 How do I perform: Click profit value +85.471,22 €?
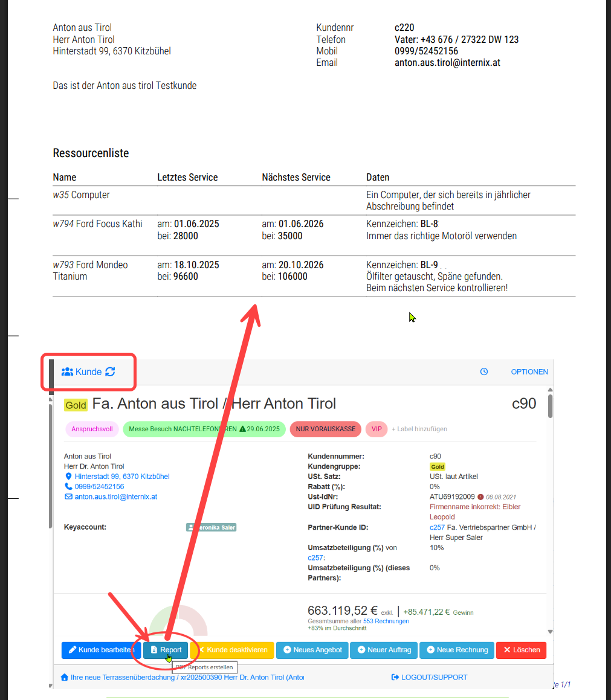(x=427, y=612)
